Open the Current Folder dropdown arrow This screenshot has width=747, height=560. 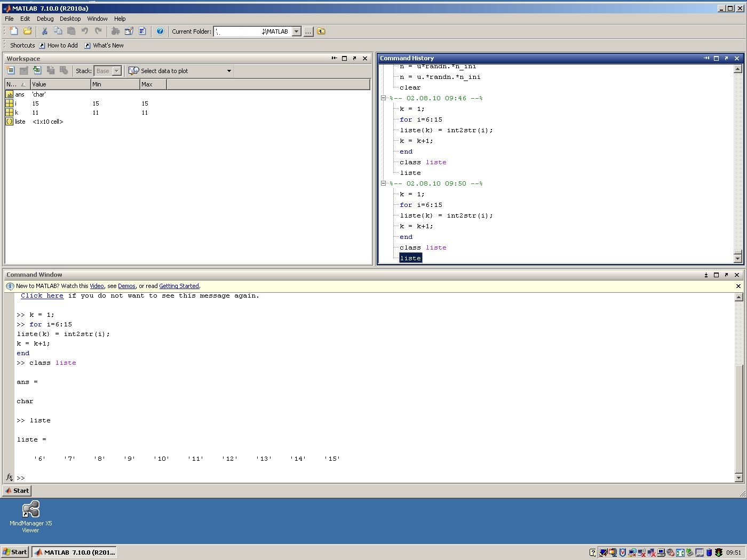click(297, 31)
